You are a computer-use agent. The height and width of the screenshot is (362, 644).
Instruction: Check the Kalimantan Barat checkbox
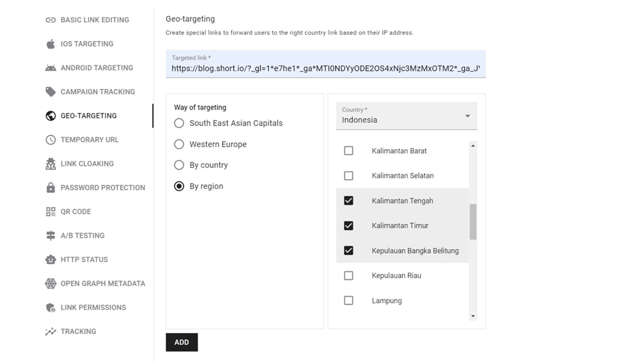349,151
